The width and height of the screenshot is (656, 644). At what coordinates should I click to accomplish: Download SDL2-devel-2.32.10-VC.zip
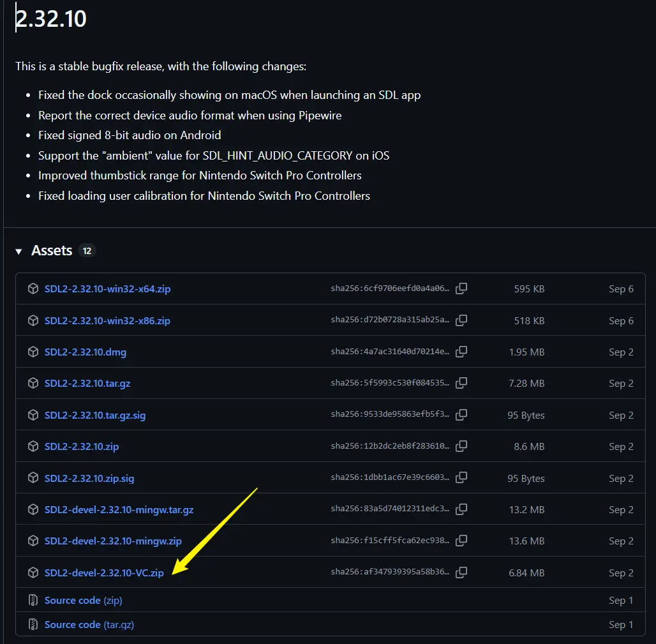(104, 573)
